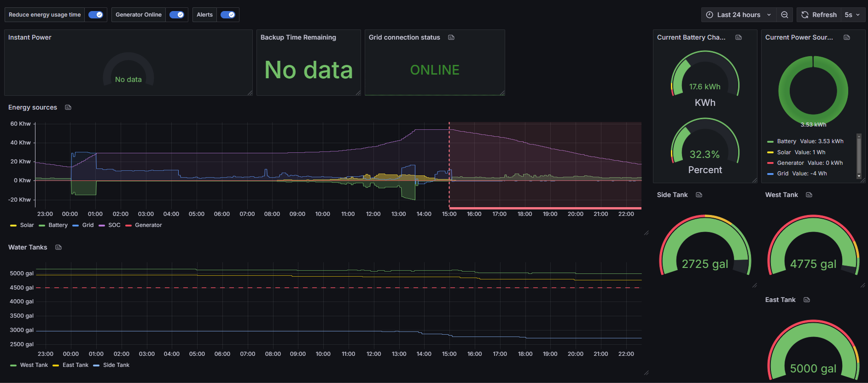
Task: Click the resize handle of Instant Power panel
Action: [x=250, y=93]
